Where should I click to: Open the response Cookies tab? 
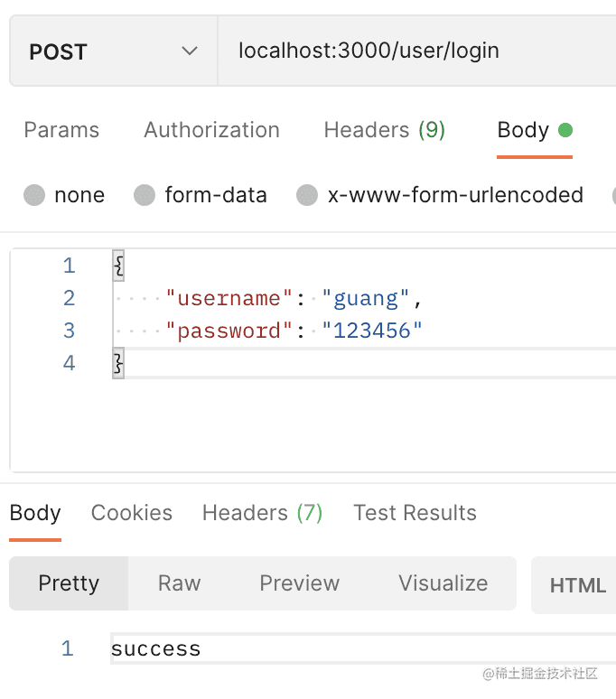tap(132, 513)
